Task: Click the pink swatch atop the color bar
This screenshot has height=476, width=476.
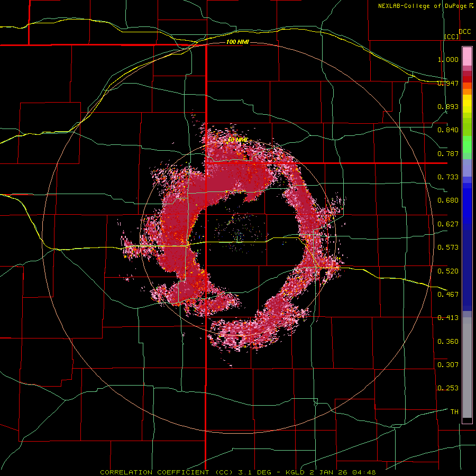Action: point(467,56)
